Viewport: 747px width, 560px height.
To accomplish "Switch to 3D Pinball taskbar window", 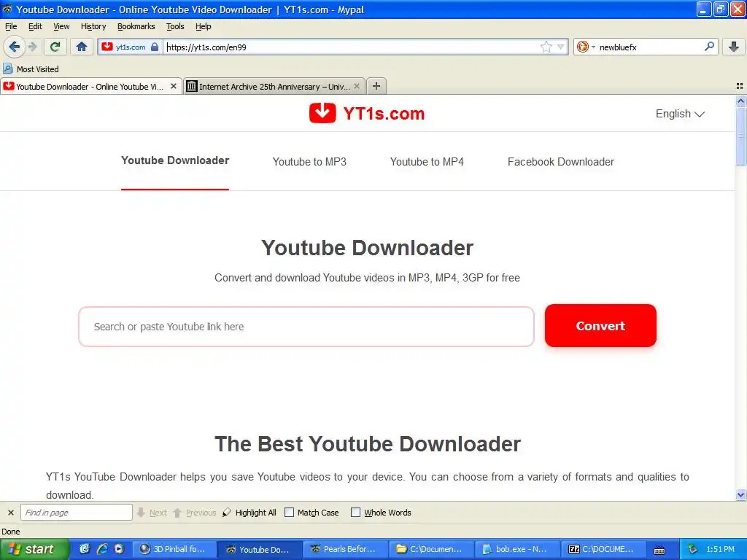I will point(174,549).
